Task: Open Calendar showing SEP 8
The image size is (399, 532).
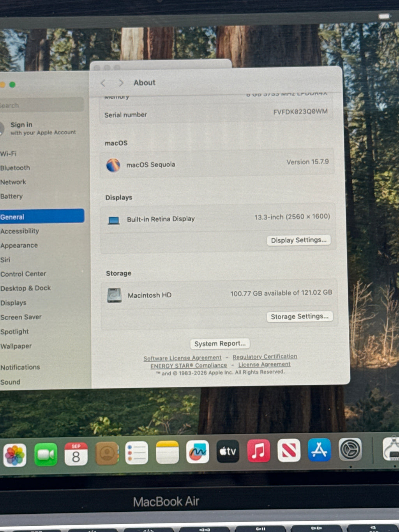Action: (x=76, y=454)
